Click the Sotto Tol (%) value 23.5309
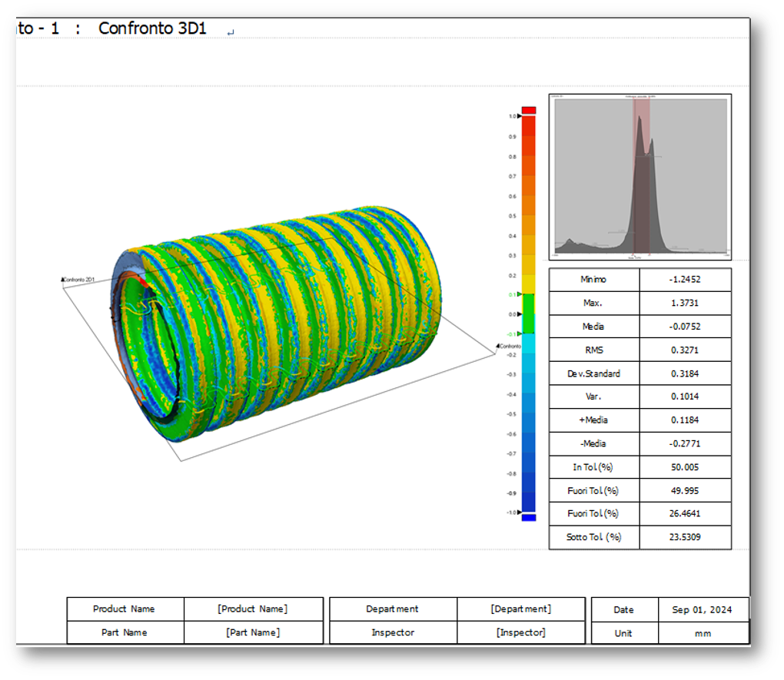The width and height of the screenshot is (784, 680). 684,537
